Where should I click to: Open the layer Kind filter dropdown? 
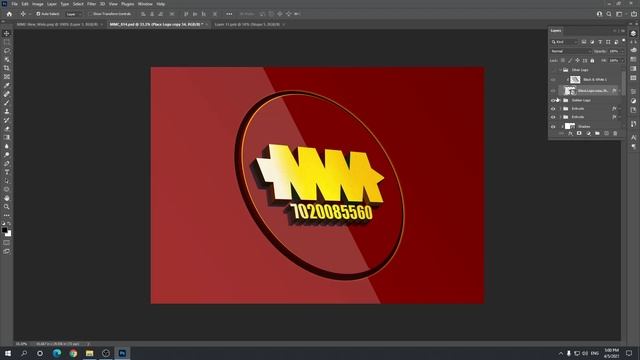pos(564,42)
